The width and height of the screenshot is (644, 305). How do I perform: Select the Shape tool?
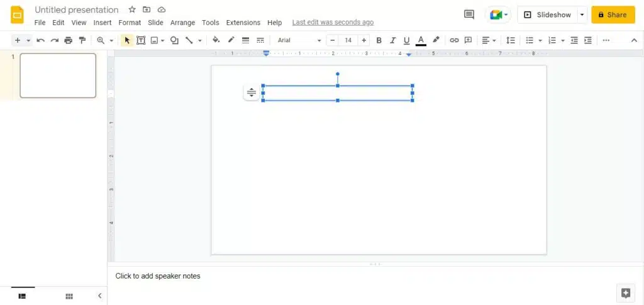174,40
